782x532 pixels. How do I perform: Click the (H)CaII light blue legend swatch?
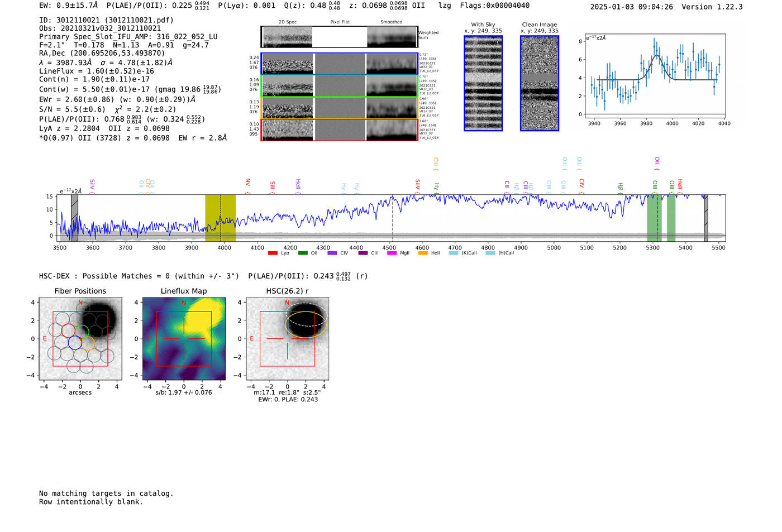tap(490, 253)
